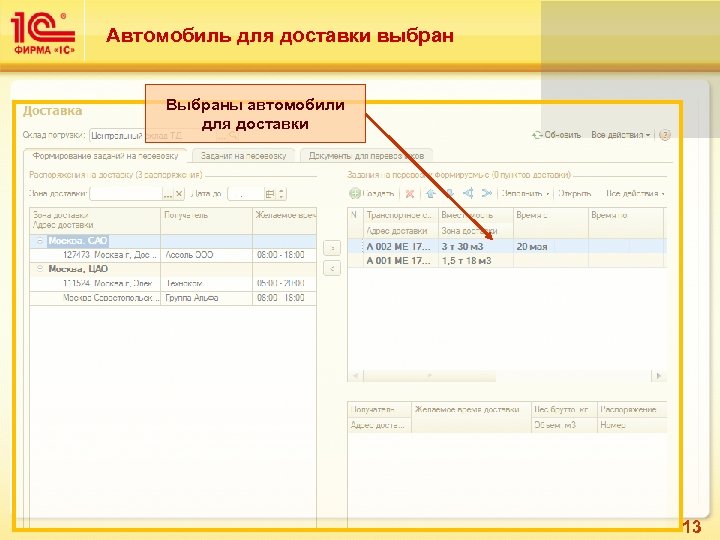Click the Обновить refresh icon
The width and height of the screenshot is (720, 540).
point(537,135)
